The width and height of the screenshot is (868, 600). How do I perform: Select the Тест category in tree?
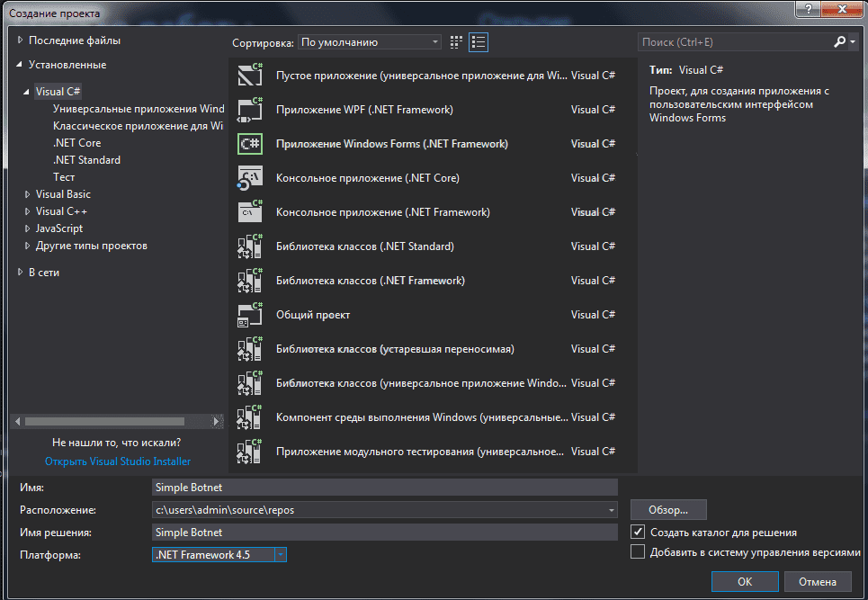pos(64,177)
